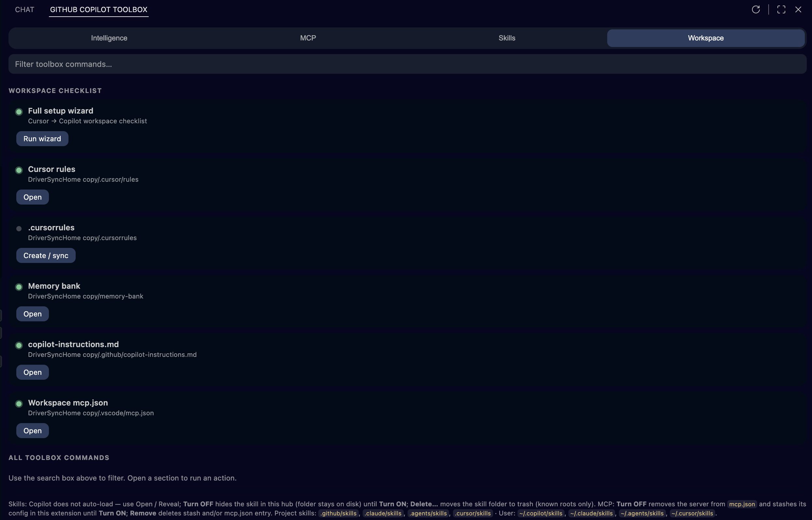Click green status dot beside Memory bank

pos(19,287)
